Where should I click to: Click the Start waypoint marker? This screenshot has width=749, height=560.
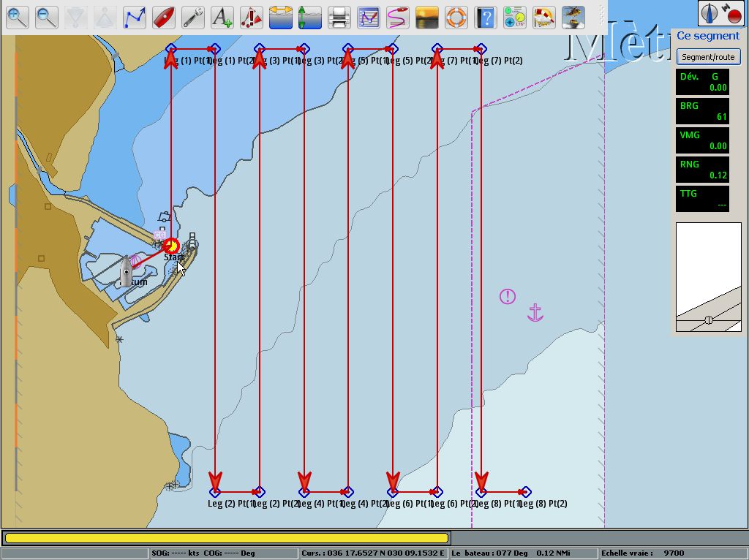coord(171,246)
